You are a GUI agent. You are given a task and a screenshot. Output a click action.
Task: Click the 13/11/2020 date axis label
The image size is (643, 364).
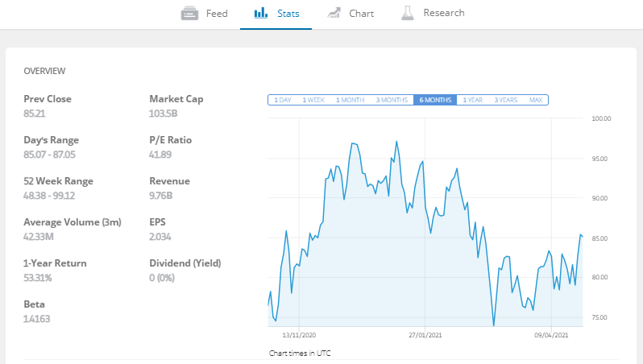(x=299, y=335)
